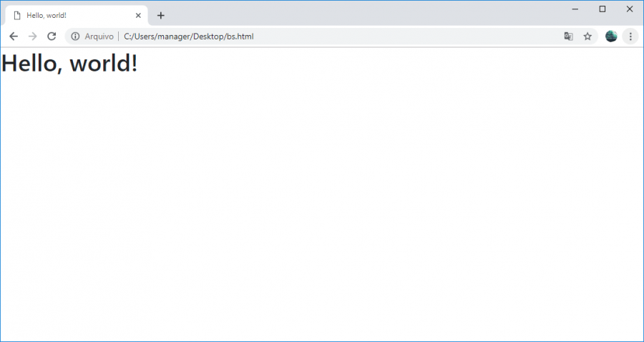Click the "Hello, world!" heading text

[x=70, y=64]
